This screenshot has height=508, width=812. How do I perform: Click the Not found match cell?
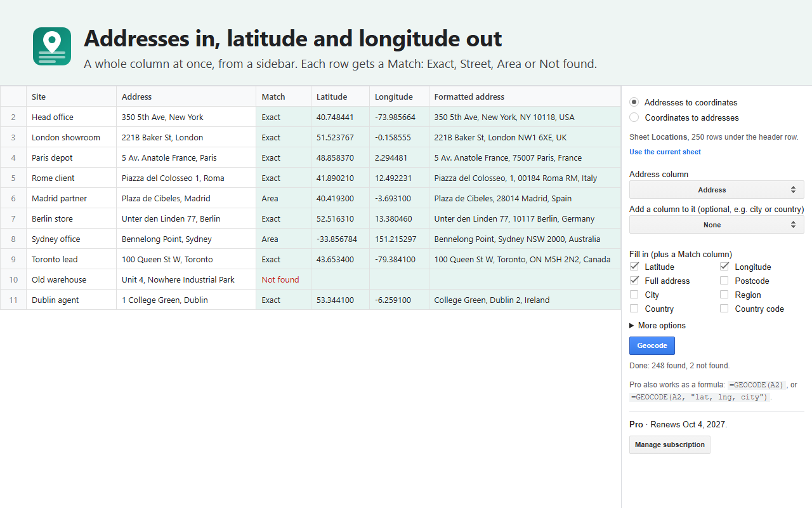point(284,279)
